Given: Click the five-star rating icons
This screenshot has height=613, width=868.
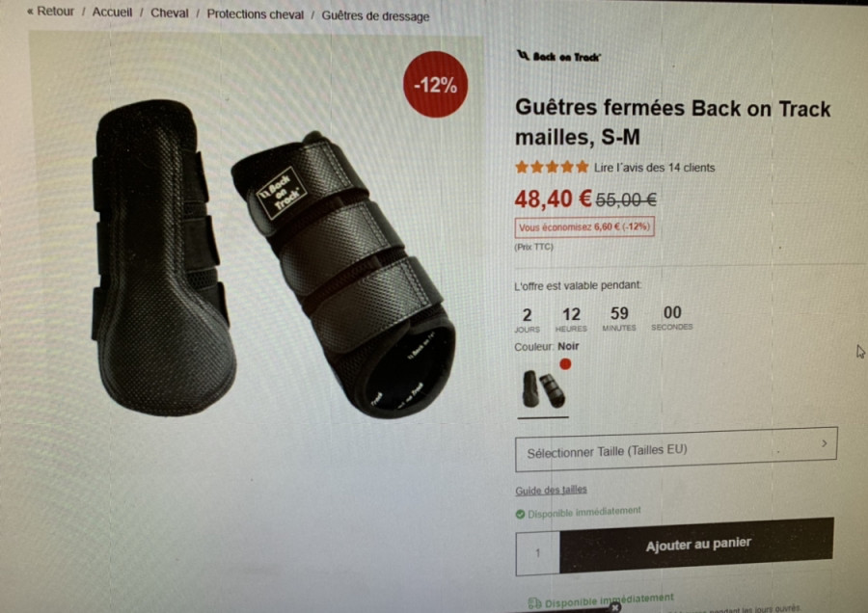Looking at the screenshot, I should pos(552,167).
